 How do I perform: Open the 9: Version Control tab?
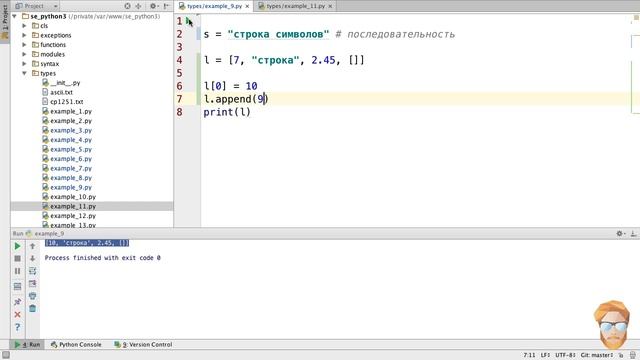143,344
